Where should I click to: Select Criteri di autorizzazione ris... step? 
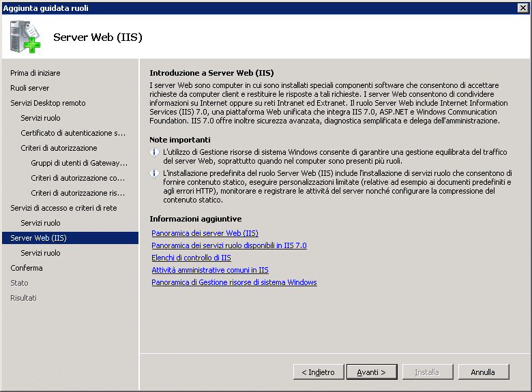(78, 193)
